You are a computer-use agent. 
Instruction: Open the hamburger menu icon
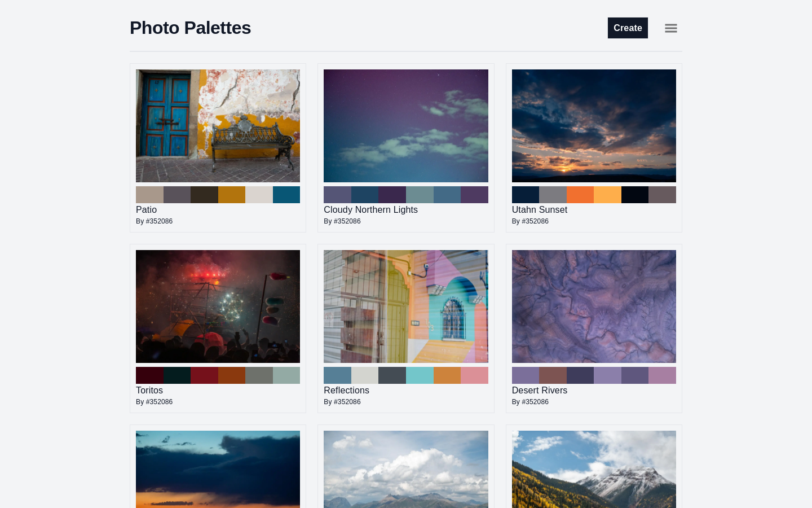[670, 28]
